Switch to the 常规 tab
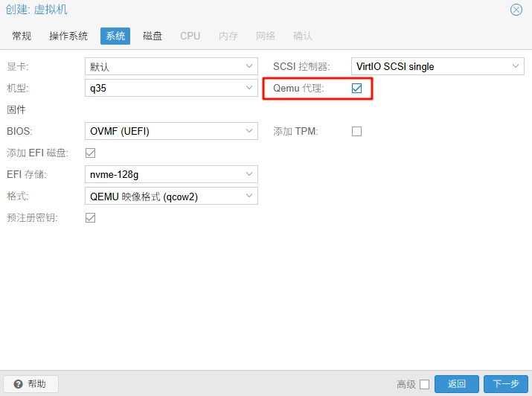Viewport: 532px width, 396px height. 22,36
